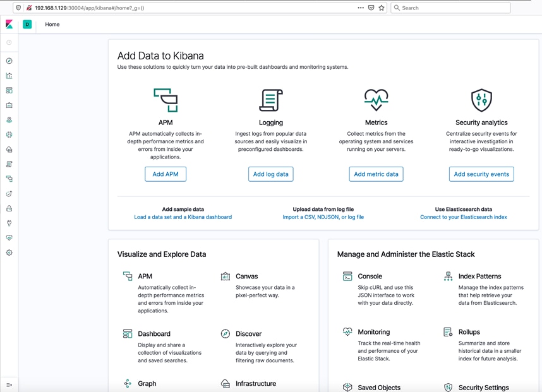Open Discover card under Visualize and Explore Data
Screen dimensions: 542x392
point(263,347)
